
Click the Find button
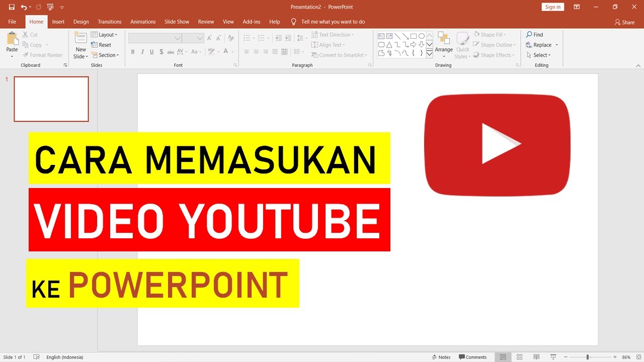[x=534, y=35]
